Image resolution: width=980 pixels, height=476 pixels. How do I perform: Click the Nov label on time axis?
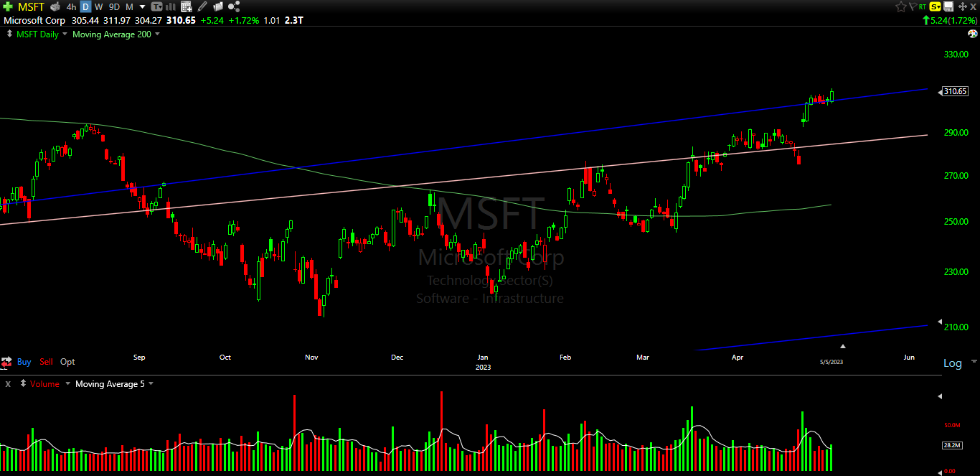click(311, 357)
